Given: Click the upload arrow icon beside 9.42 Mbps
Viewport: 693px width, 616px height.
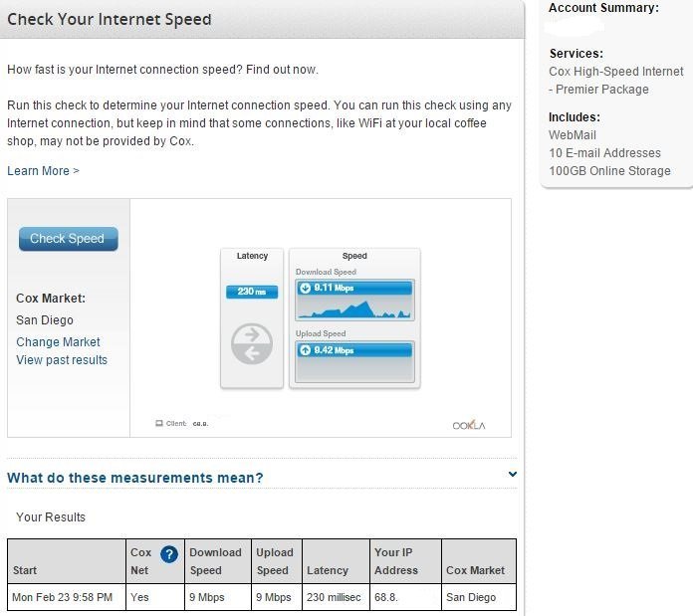Looking at the screenshot, I should 305,350.
